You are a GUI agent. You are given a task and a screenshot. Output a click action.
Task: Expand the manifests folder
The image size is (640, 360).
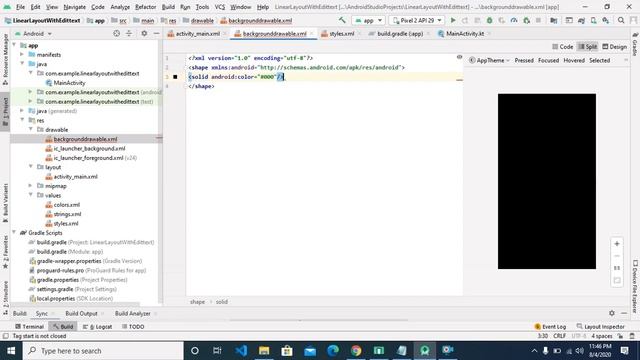pyautogui.click(x=22, y=54)
